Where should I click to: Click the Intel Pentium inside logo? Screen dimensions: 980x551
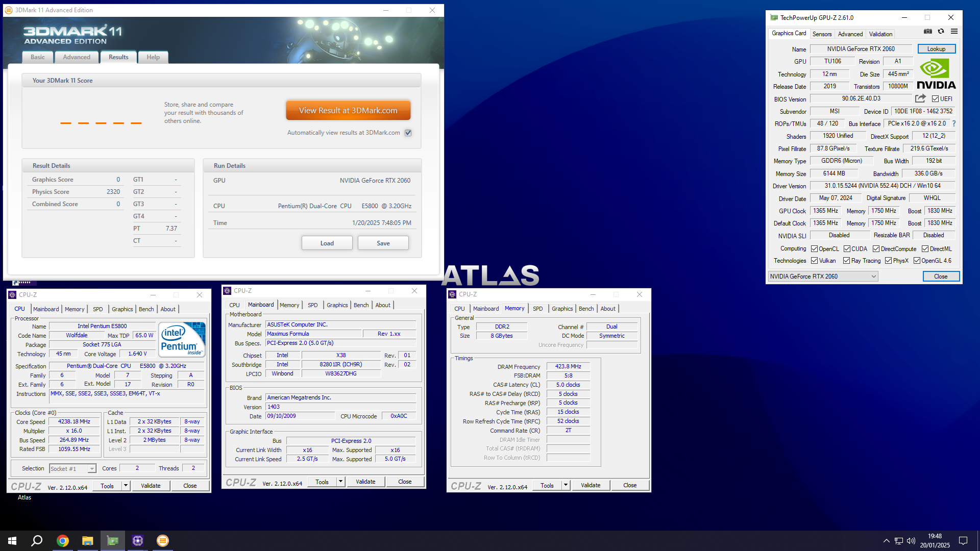(182, 339)
